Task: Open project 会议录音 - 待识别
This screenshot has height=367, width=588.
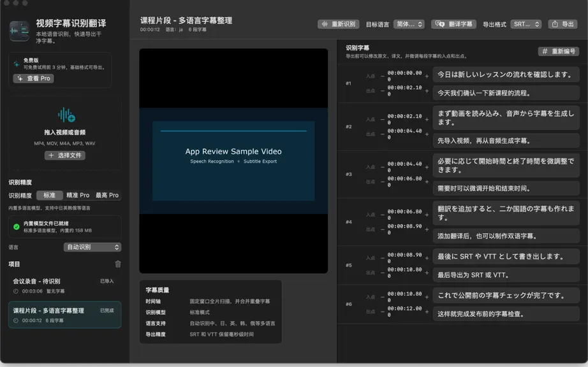Action: tap(65, 285)
